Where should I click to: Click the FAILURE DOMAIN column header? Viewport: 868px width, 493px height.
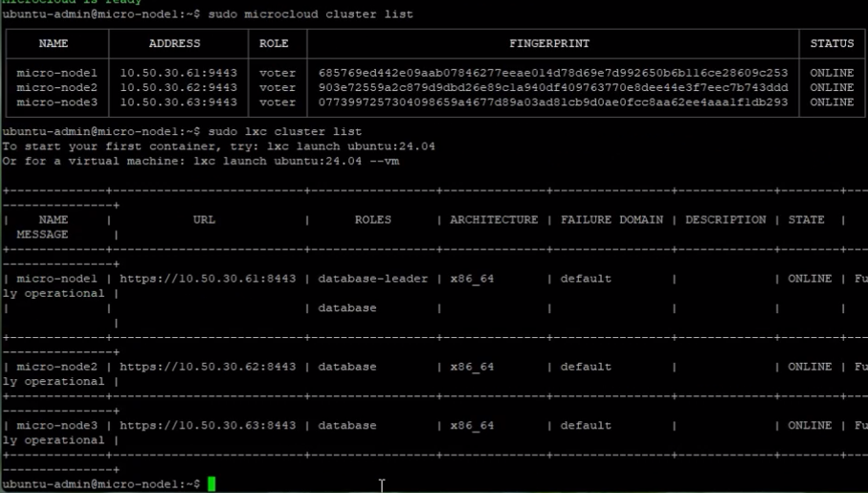click(612, 219)
